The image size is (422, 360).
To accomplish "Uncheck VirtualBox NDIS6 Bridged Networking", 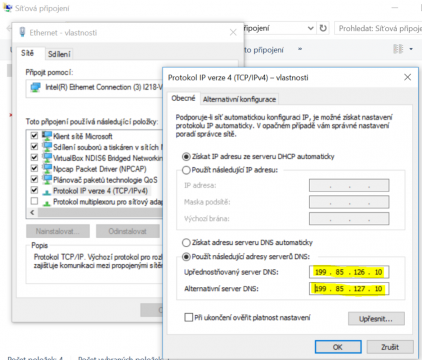I will pyautogui.click(x=34, y=157).
